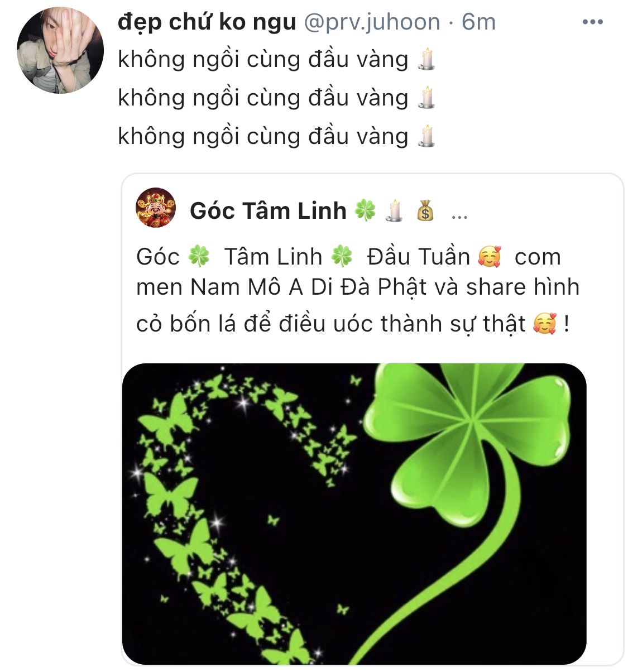
Task: Click the candle emoji in the quoted account name
Action: pyautogui.click(x=394, y=212)
